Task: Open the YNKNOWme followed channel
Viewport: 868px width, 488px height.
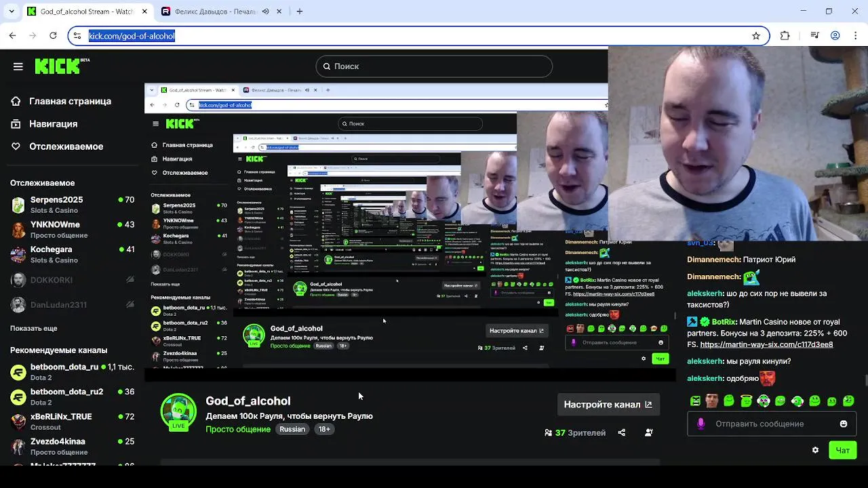Action: (x=72, y=229)
